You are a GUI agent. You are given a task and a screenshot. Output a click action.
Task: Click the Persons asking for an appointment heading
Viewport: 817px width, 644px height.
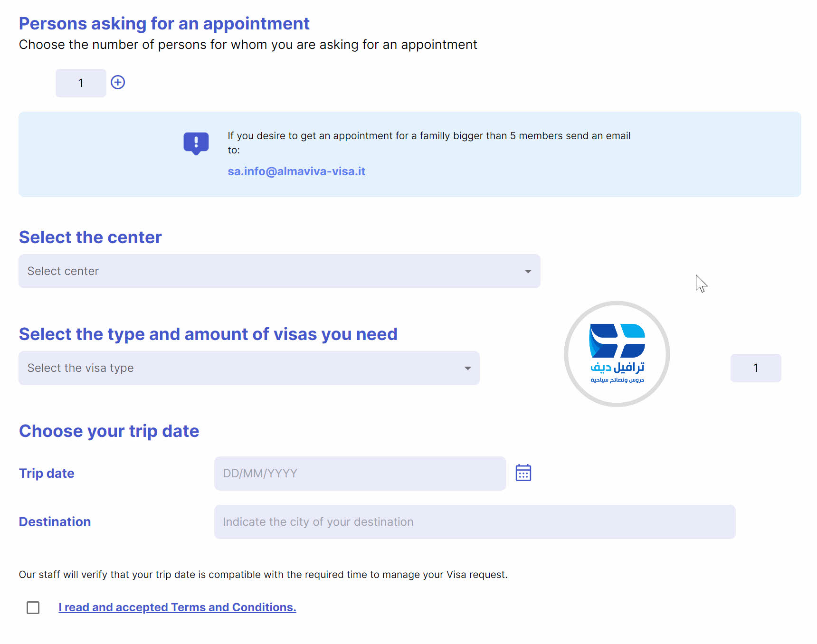coord(164,24)
